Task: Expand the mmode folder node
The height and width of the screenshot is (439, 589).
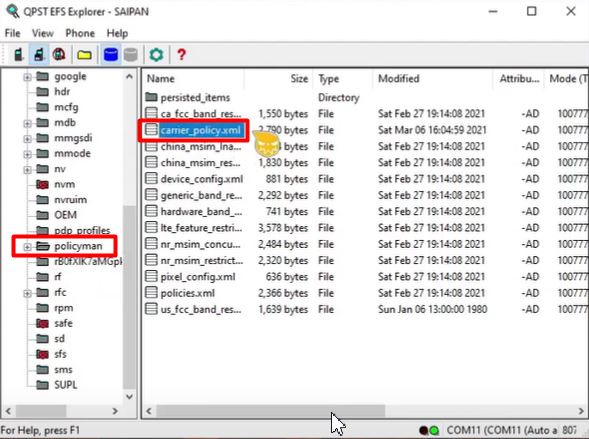Action: click(27, 154)
